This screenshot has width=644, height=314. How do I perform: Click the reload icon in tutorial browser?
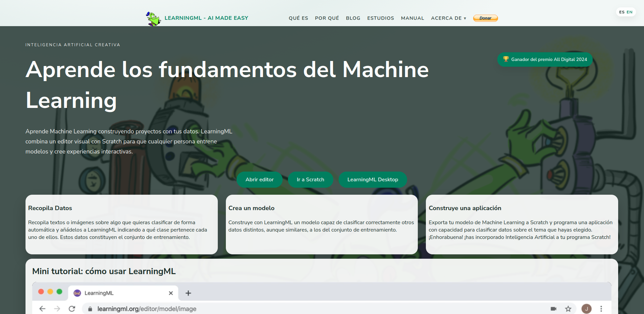click(x=72, y=309)
